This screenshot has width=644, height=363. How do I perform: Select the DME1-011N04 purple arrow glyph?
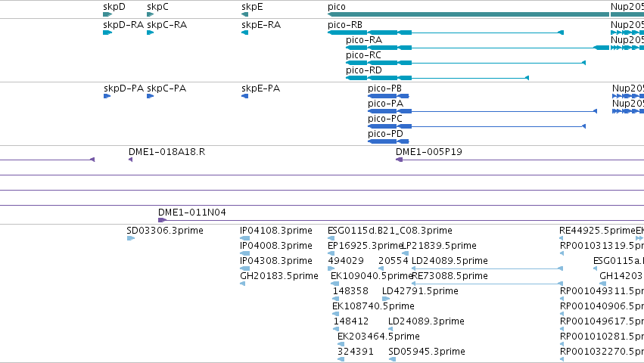tap(162, 220)
